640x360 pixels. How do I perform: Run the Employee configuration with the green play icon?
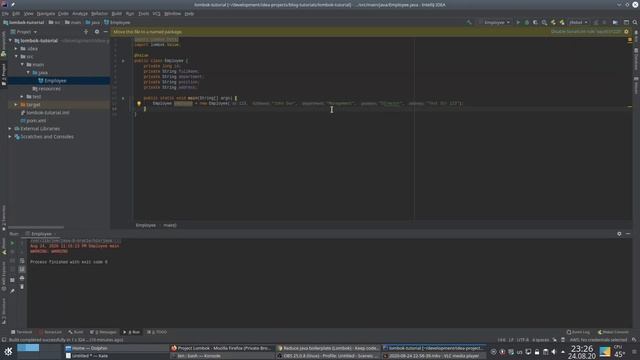click(518, 22)
